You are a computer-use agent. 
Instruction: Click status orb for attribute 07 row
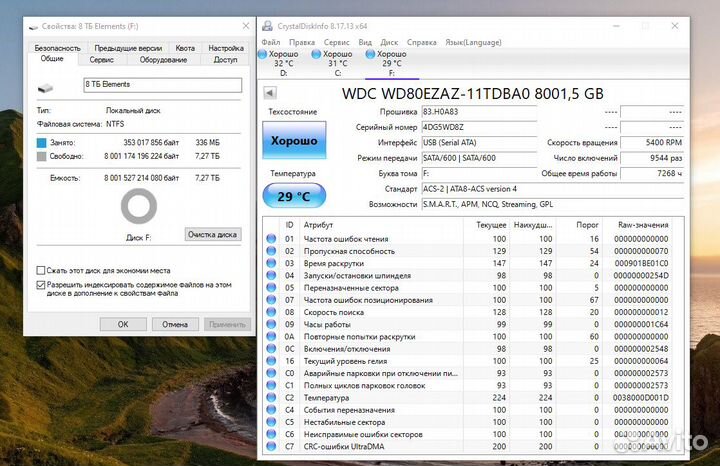pyautogui.click(x=271, y=300)
